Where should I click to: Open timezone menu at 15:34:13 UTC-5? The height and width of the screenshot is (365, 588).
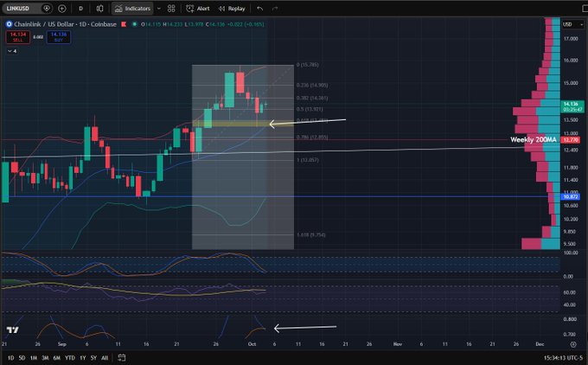coord(563,358)
